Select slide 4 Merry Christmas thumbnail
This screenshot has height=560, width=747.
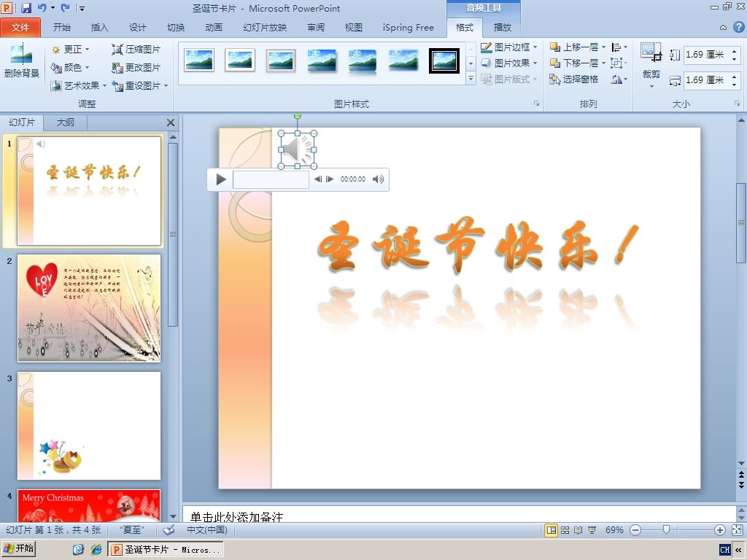[x=89, y=506]
